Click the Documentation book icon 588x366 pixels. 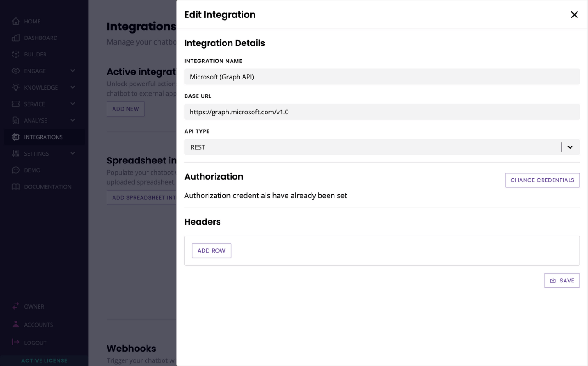tap(16, 186)
